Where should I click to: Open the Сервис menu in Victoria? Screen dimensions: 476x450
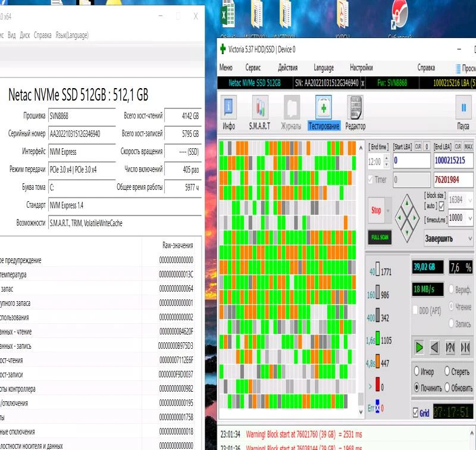coord(253,67)
